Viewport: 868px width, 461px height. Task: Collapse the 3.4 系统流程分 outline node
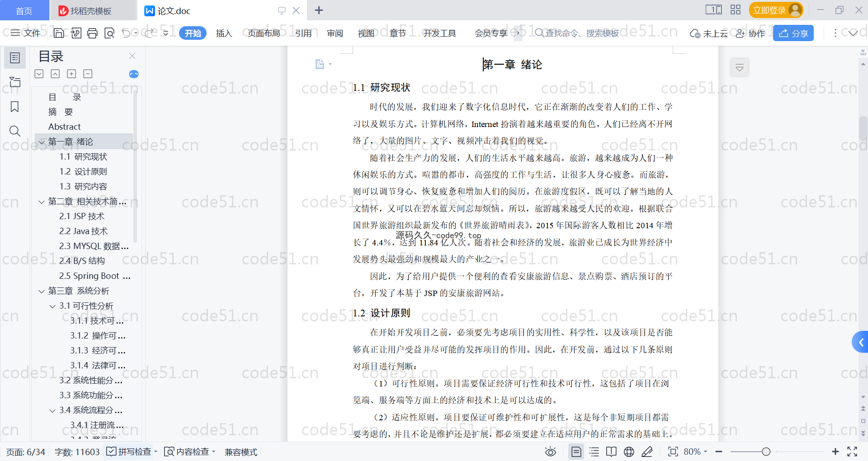[52, 410]
